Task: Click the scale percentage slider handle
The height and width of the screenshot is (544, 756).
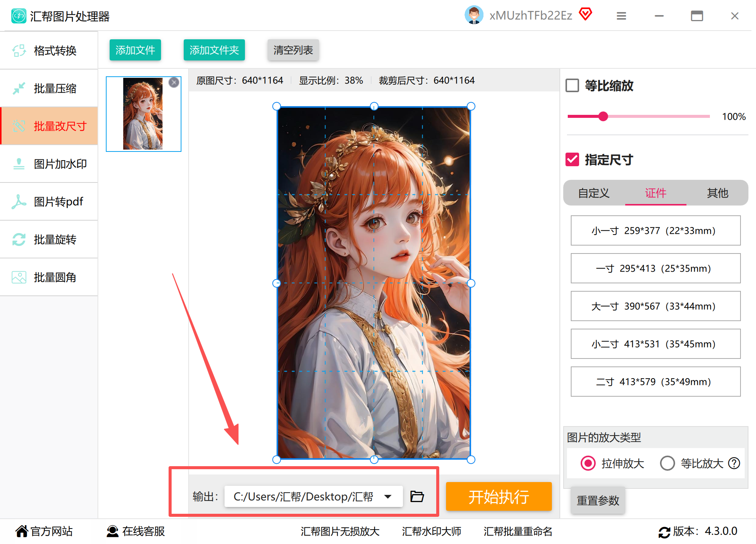Action: click(x=603, y=116)
